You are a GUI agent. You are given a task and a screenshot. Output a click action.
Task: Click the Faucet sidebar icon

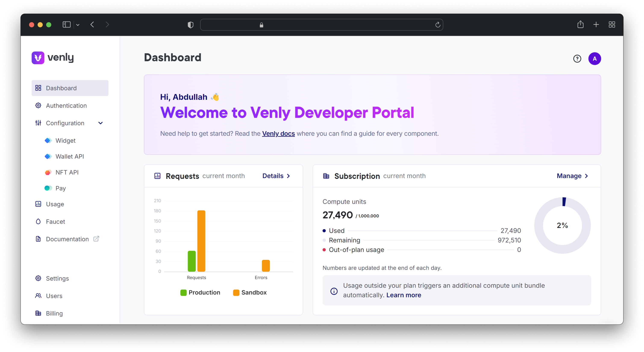pos(38,221)
